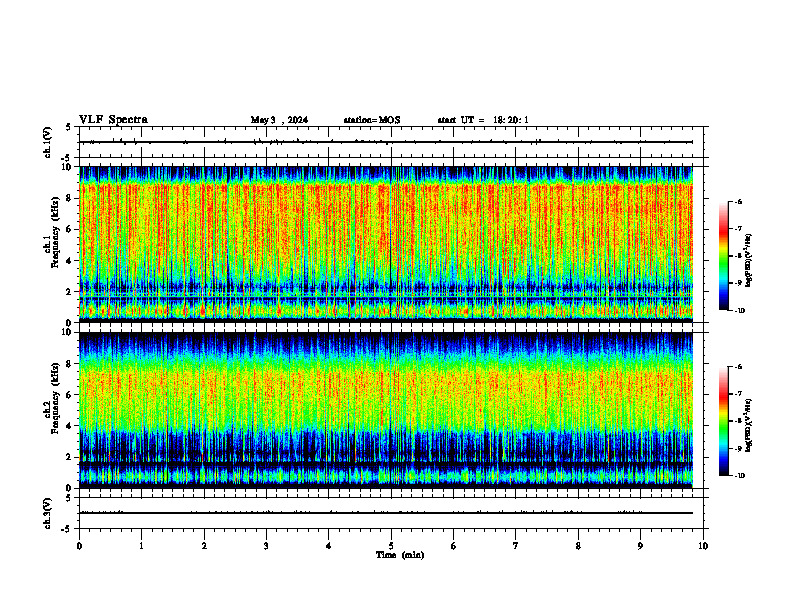Click the "-6" label on ch.2 colorbar

pyautogui.click(x=738, y=367)
